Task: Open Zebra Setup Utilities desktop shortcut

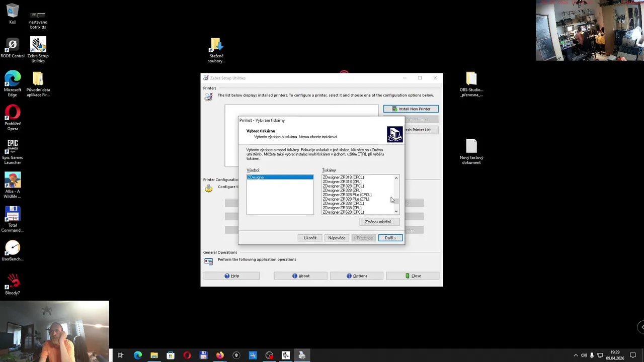Action: (38, 50)
